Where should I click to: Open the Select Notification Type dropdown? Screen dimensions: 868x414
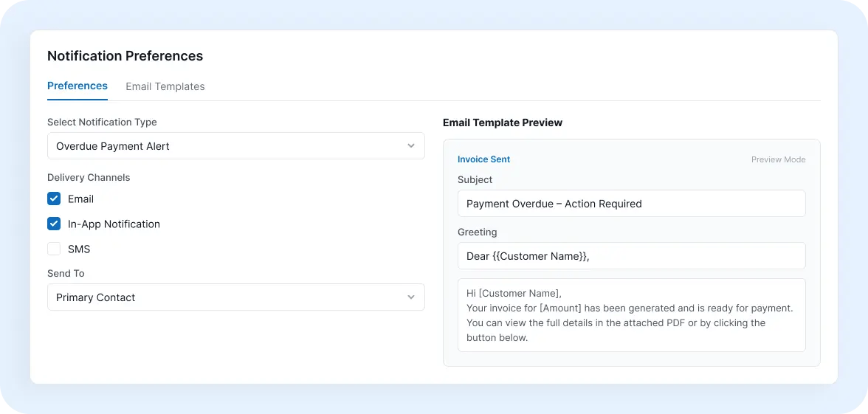pos(236,146)
